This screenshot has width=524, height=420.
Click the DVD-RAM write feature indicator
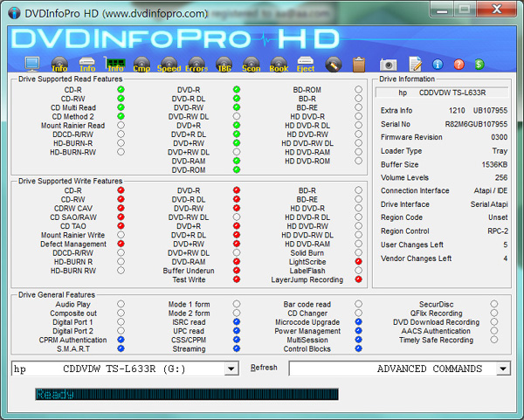(237, 262)
